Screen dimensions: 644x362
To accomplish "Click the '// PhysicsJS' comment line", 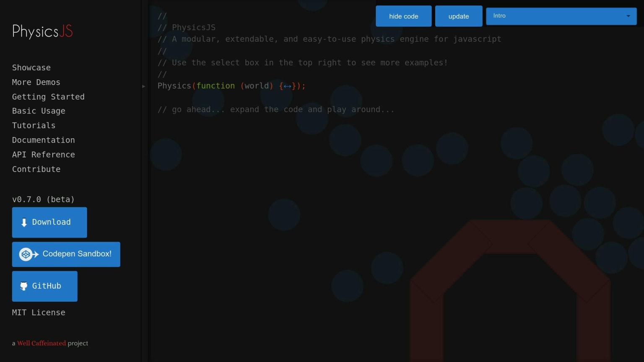I will [187, 28].
